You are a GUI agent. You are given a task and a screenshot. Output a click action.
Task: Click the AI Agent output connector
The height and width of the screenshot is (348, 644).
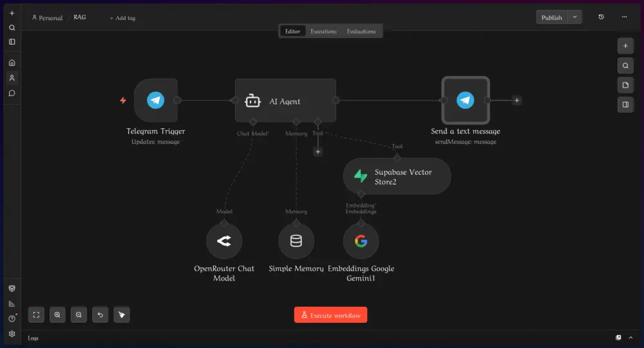(336, 101)
